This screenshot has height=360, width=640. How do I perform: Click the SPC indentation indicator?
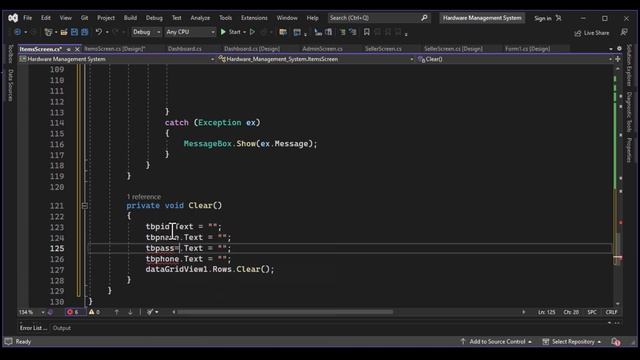(x=592, y=312)
